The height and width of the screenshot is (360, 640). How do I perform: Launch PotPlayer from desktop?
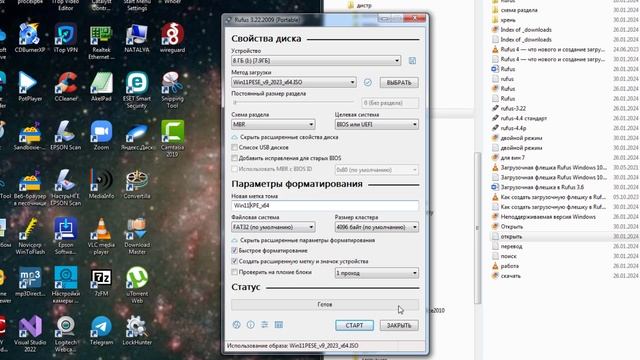click(30, 87)
